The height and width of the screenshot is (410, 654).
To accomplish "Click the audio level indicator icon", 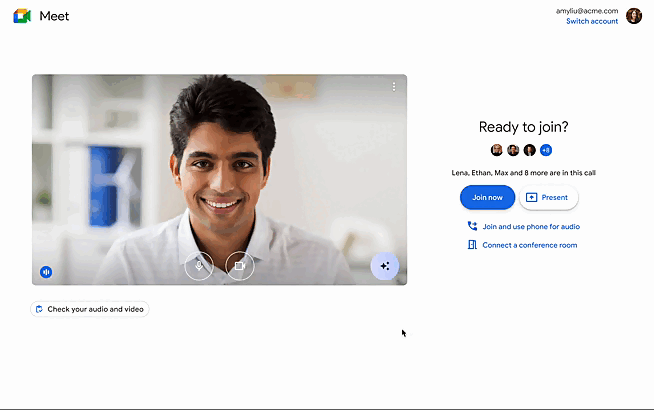I will (46, 272).
